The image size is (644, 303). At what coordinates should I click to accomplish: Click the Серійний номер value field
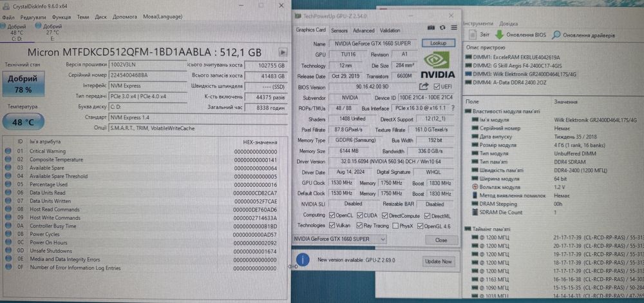click(x=147, y=75)
